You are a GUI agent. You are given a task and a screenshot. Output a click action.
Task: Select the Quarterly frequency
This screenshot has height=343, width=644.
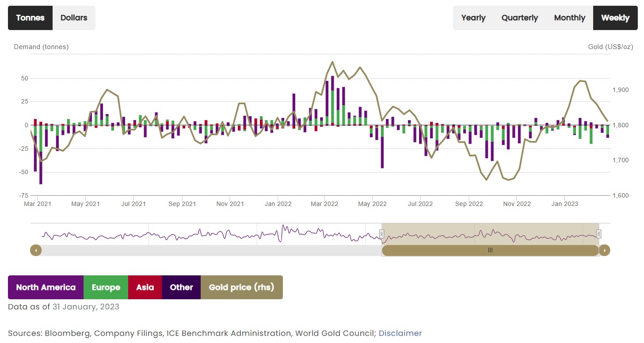coord(519,18)
